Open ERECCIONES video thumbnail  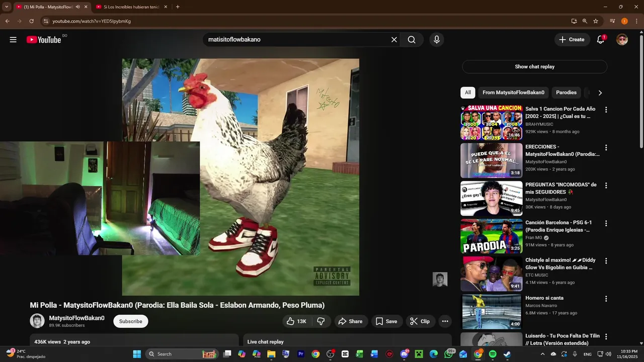(x=492, y=160)
